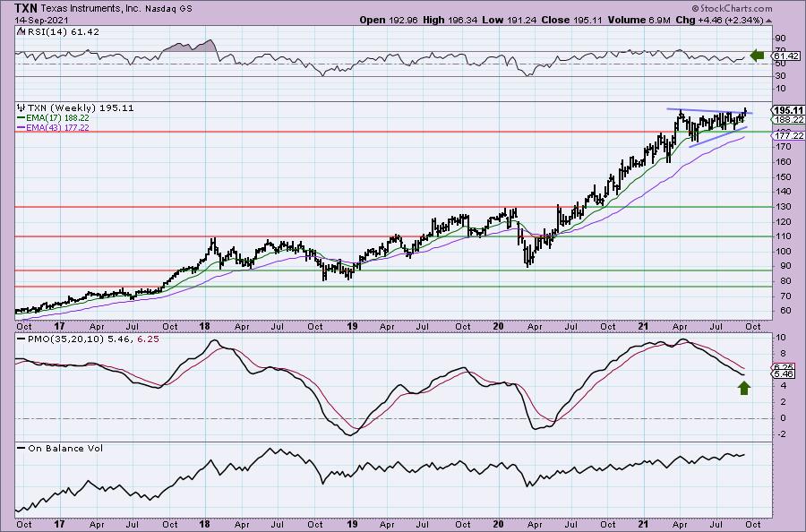Click the black line swatch before PMO label
The width and height of the screenshot is (806, 532).
pos(21,339)
